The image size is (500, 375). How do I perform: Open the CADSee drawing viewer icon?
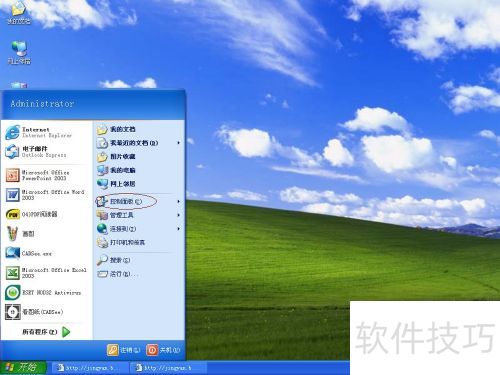[12, 312]
